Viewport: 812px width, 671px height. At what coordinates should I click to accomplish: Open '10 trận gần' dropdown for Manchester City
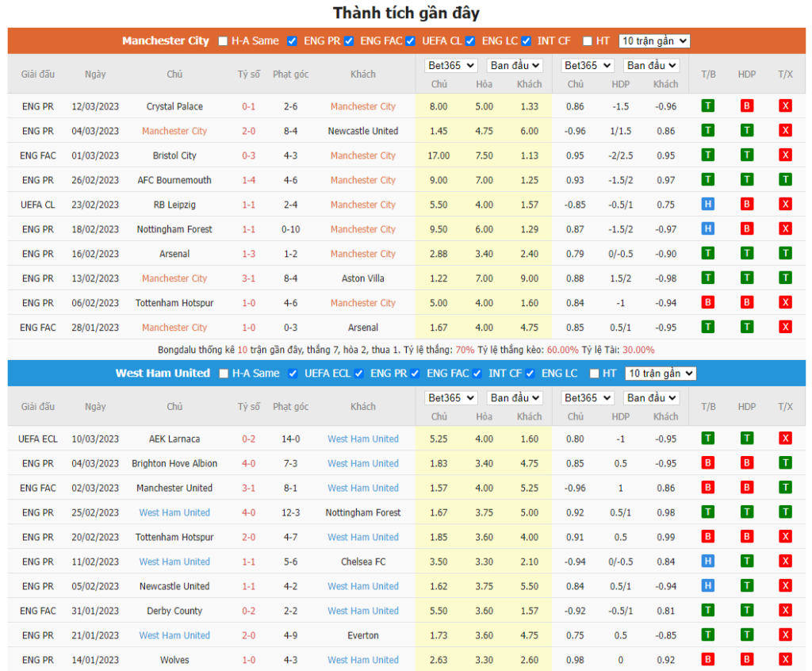click(654, 41)
